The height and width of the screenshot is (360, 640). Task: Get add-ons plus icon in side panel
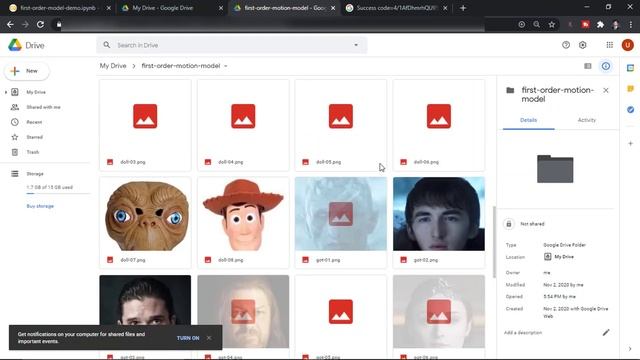(631, 143)
